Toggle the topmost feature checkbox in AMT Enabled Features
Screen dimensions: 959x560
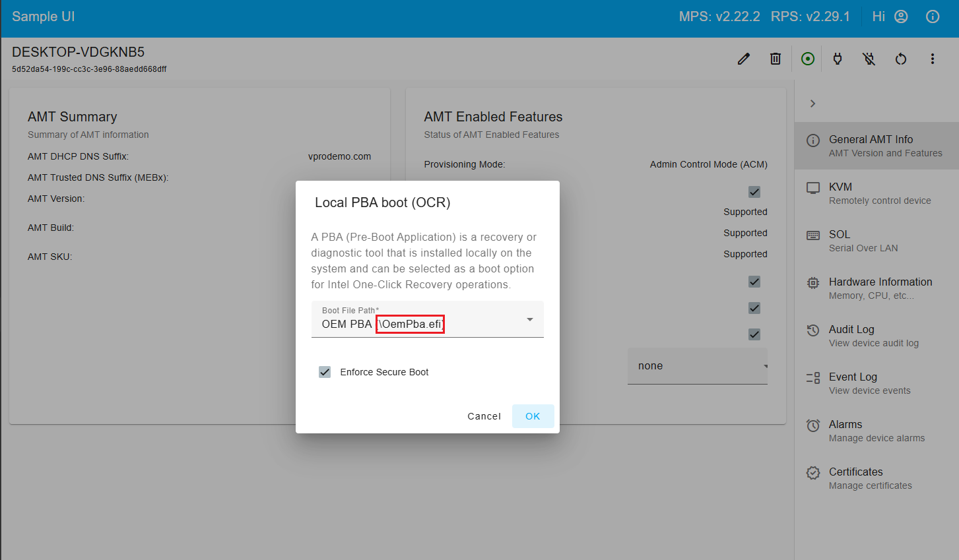(754, 192)
